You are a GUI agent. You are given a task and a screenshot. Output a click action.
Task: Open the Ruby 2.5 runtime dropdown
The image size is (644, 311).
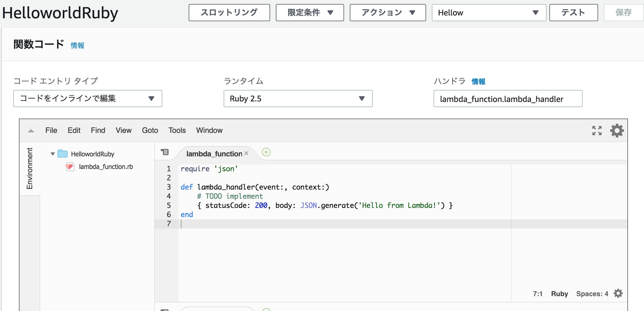[298, 99]
